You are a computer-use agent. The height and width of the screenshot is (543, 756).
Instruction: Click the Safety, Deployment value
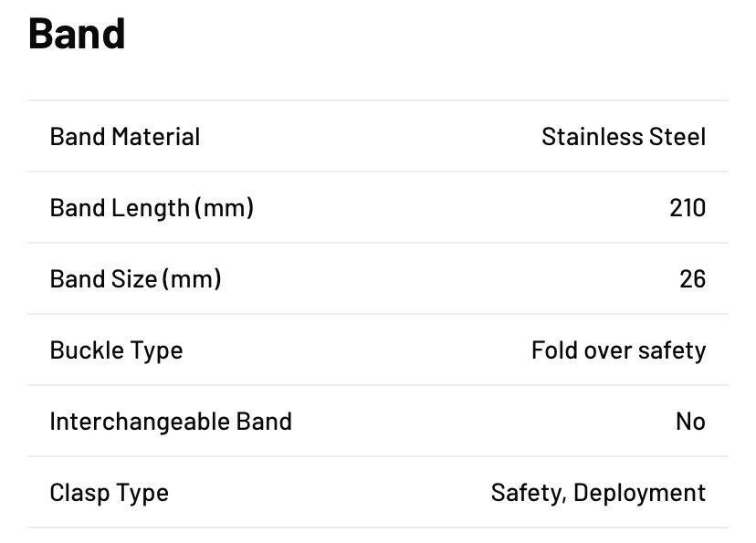(598, 494)
